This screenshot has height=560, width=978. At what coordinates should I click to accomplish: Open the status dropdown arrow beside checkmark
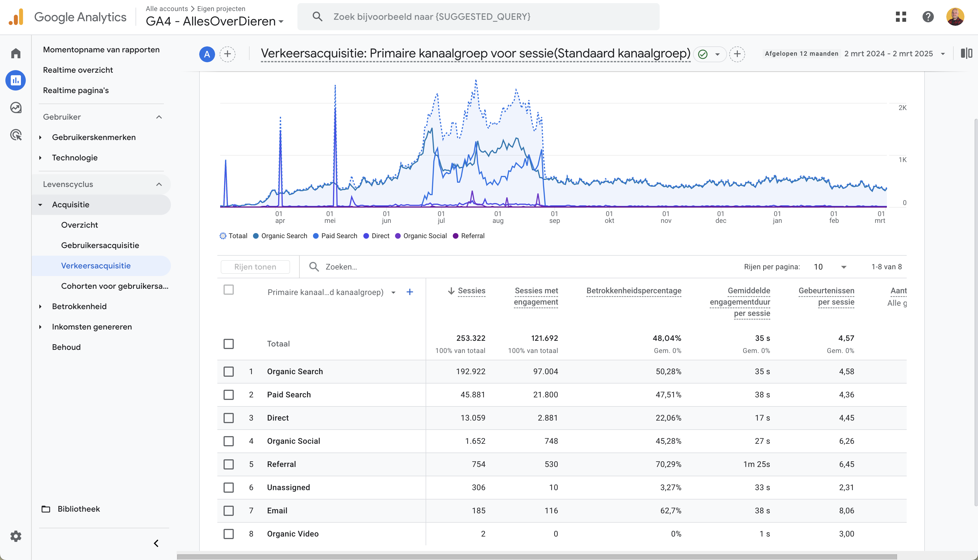pos(718,54)
